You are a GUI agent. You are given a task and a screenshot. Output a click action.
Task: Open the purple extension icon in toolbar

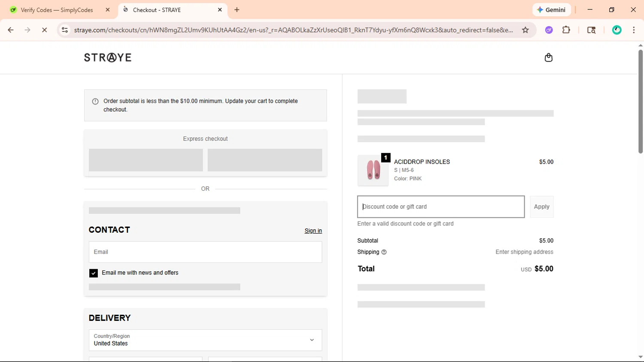coord(549,30)
